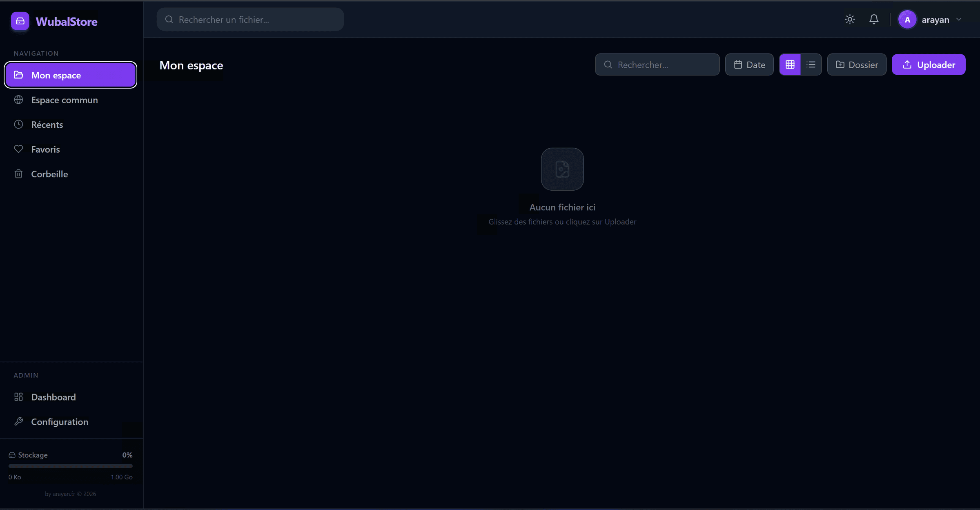Go to Espace commun section
The height and width of the screenshot is (510, 980).
point(71,100)
